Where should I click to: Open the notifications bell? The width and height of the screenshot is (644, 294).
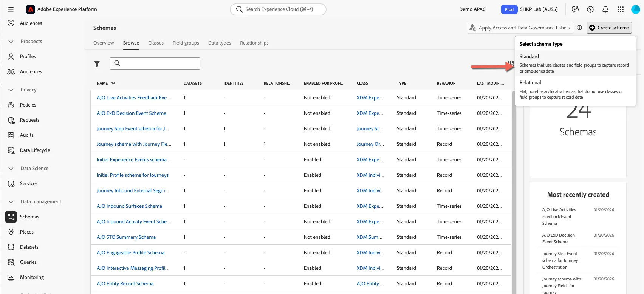point(605,9)
